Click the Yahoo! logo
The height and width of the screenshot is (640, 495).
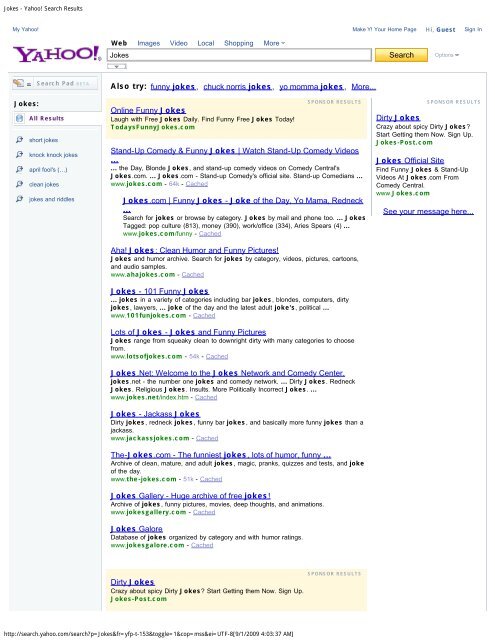click(x=57, y=54)
